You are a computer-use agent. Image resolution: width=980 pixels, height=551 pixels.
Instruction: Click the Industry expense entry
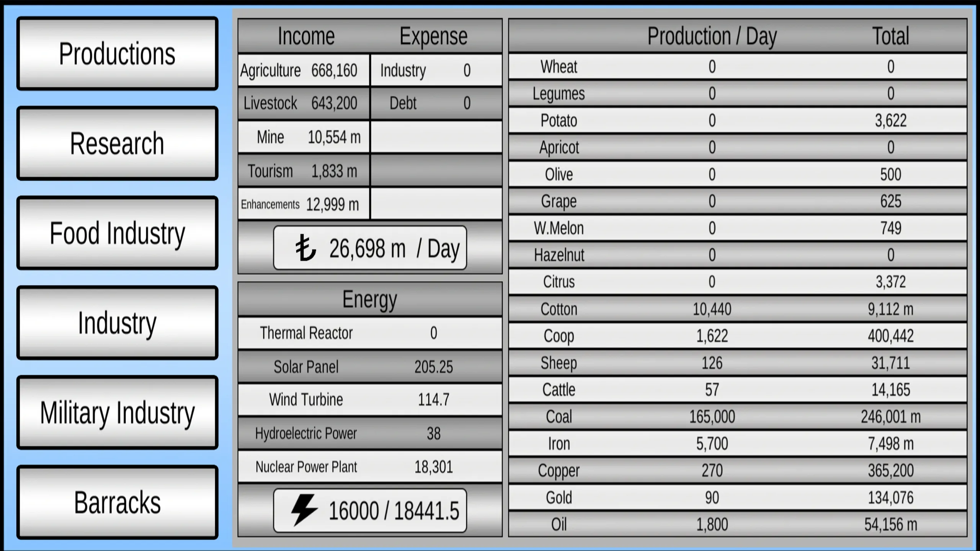click(436, 70)
